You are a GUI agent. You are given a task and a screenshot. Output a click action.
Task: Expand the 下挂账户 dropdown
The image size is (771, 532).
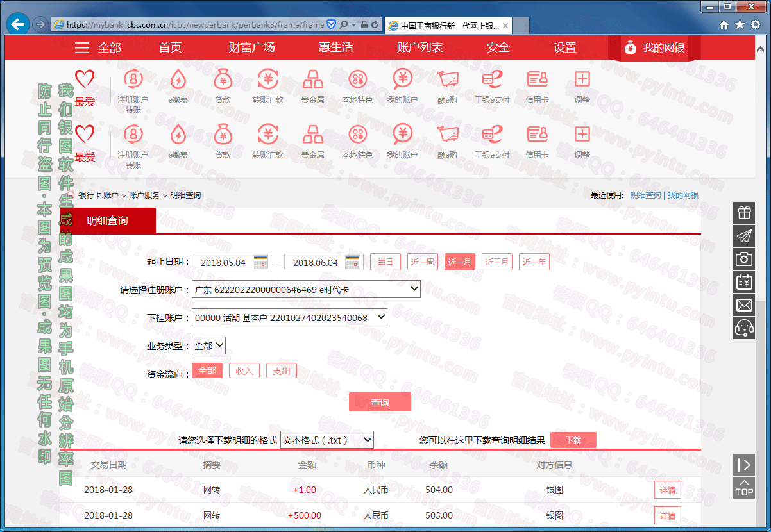(x=289, y=317)
